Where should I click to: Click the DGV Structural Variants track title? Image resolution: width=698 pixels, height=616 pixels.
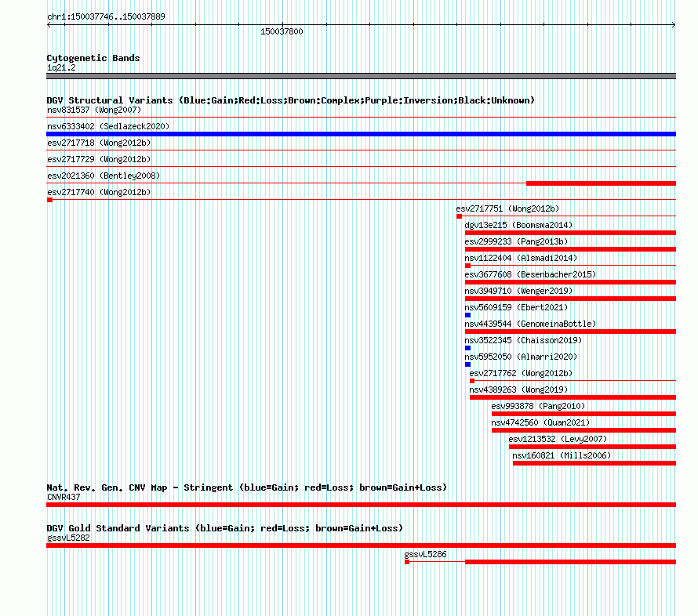[291, 100]
